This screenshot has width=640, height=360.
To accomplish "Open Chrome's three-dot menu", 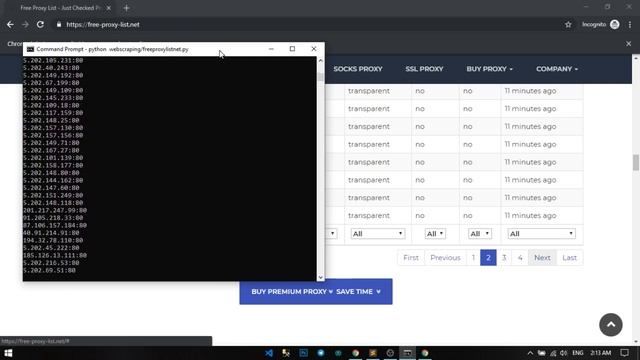I will coord(630,24).
